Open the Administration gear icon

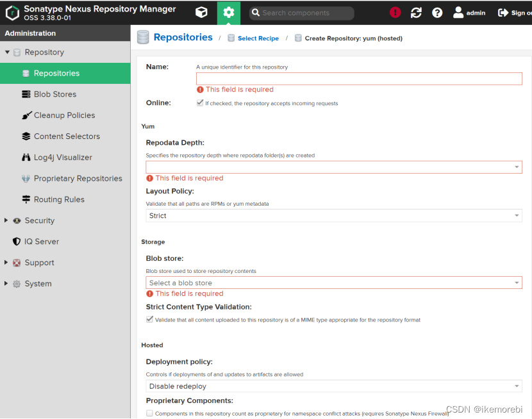(229, 13)
